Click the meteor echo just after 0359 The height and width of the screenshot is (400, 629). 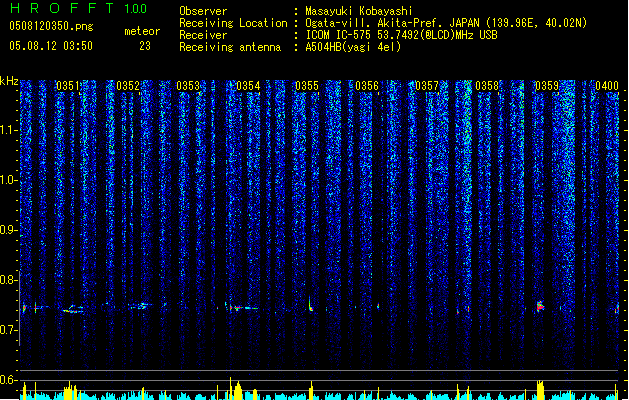pyautogui.click(x=540, y=306)
